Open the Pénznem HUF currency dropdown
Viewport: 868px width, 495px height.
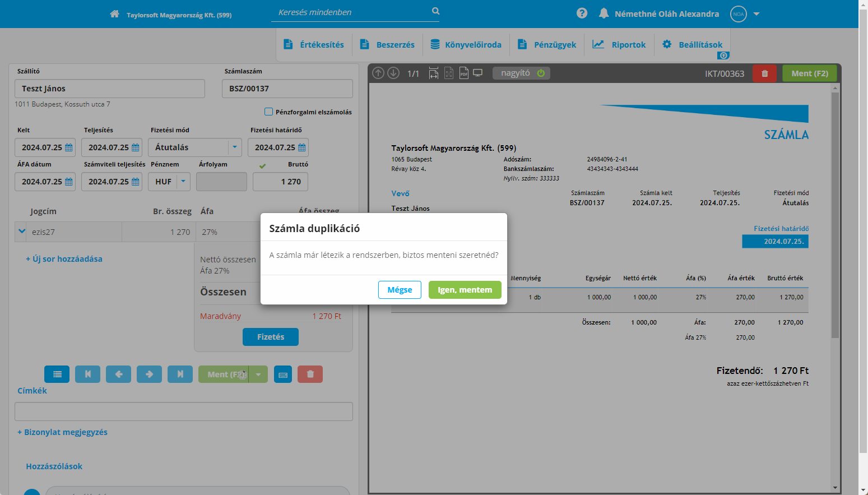(x=183, y=182)
